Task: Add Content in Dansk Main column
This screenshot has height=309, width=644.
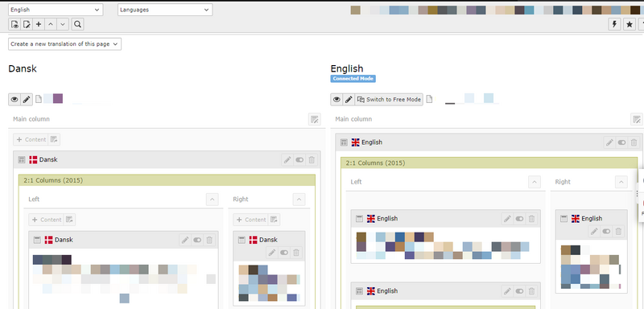Action: pyautogui.click(x=31, y=139)
